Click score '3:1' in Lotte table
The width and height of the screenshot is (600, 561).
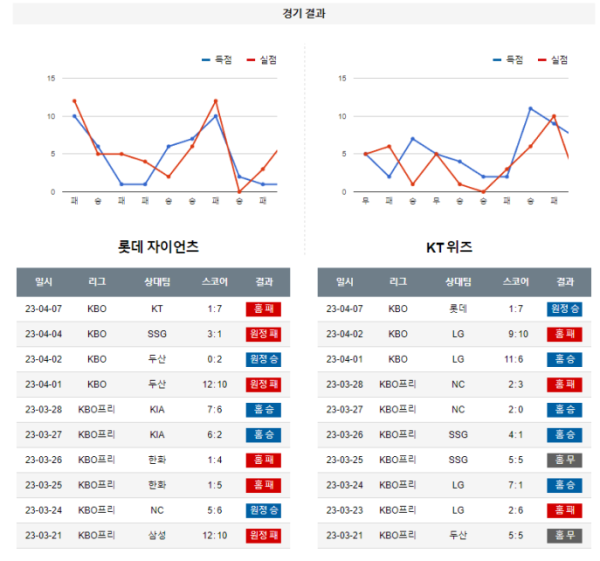(x=215, y=334)
